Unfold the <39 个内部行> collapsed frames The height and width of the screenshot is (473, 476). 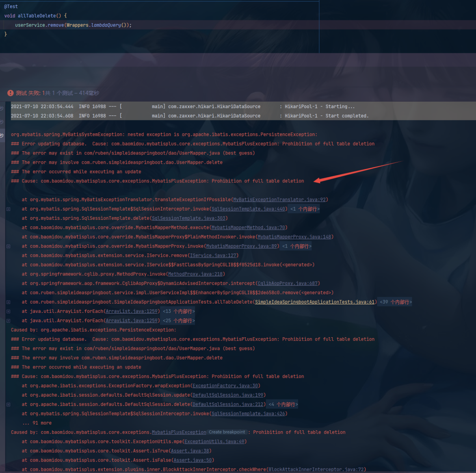[x=396, y=302]
